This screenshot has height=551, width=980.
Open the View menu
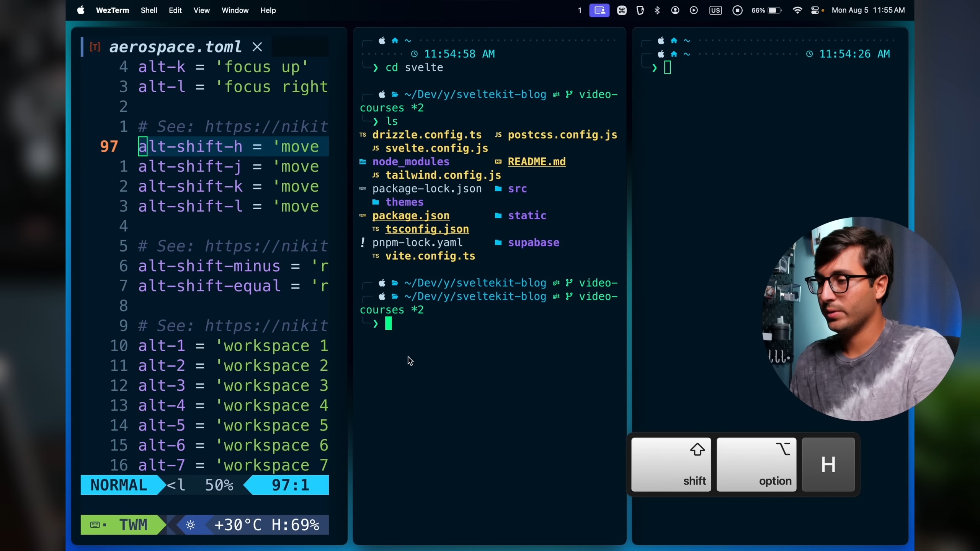pyautogui.click(x=201, y=10)
